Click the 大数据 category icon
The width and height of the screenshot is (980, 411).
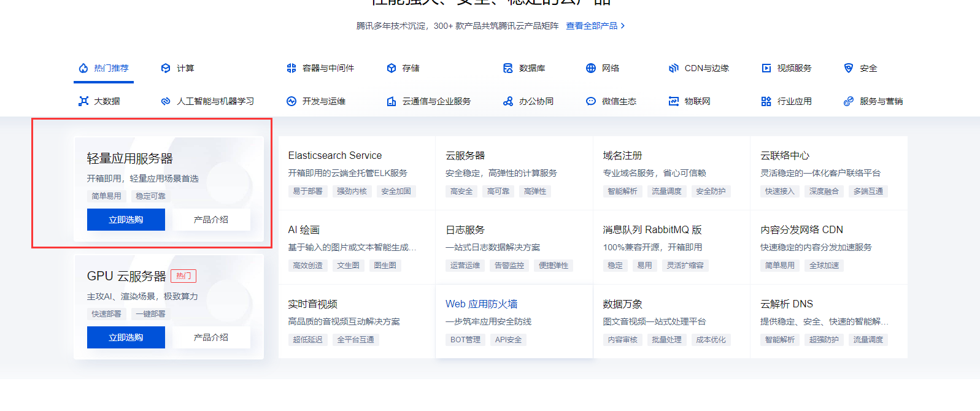pos(83,101)
